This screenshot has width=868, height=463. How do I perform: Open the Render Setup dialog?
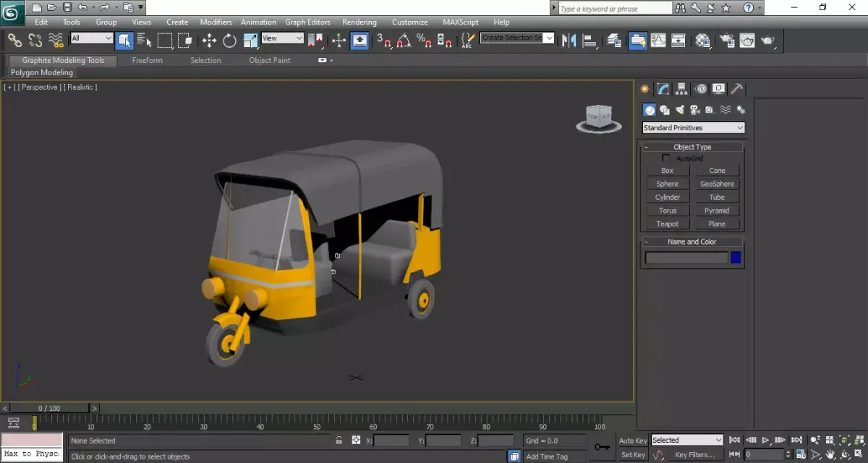click(727, 40)
